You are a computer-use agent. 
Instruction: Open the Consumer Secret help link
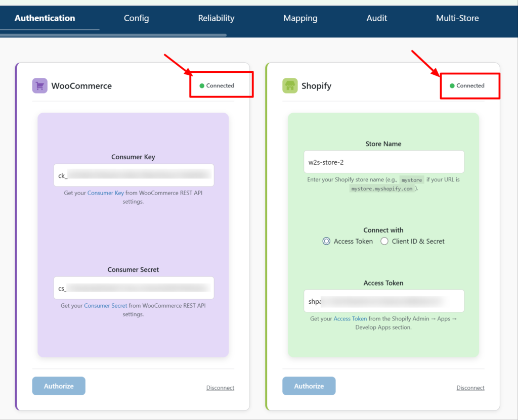point(105,306)
